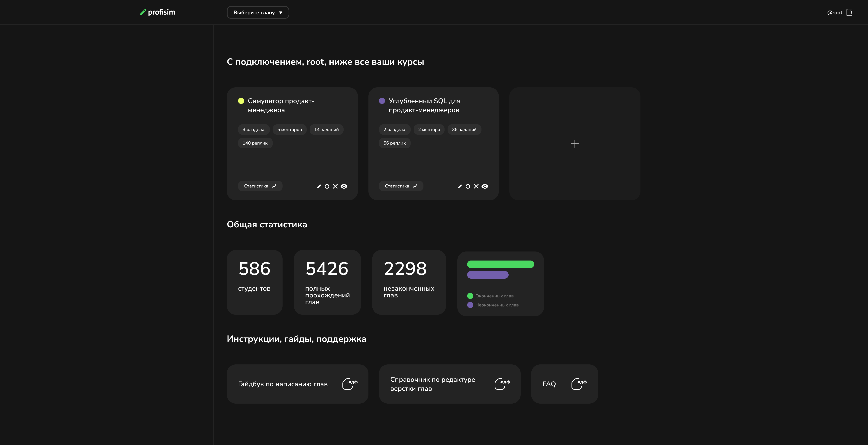
Task: Click dropdown arrow in 'Выберите главу'
Action: pyautogui.click(x=281, y=13)
